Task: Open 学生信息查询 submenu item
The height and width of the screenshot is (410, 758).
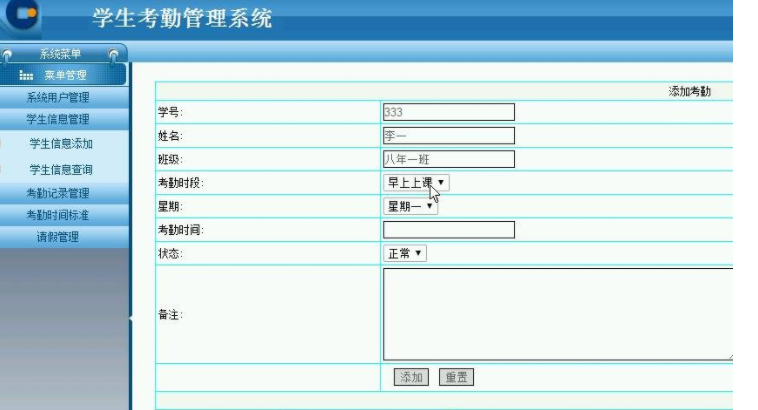Action: click(x=61, y=170)
